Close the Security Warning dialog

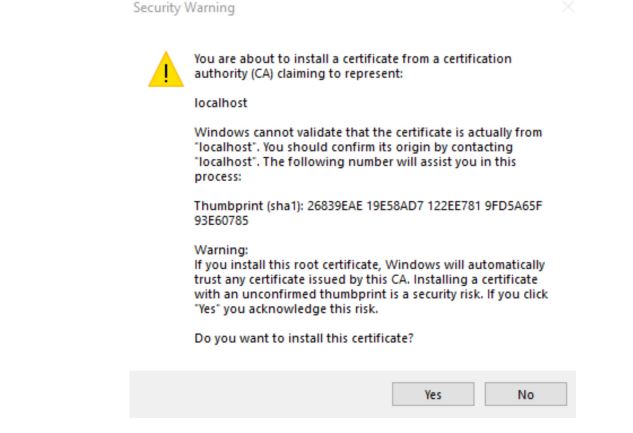pos(568,7)
